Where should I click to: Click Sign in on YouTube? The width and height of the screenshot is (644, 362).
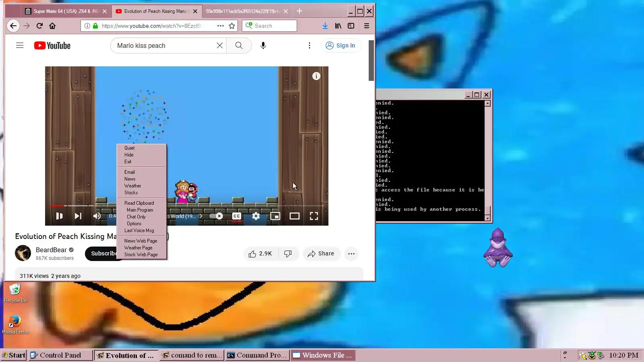click(341, 45)
